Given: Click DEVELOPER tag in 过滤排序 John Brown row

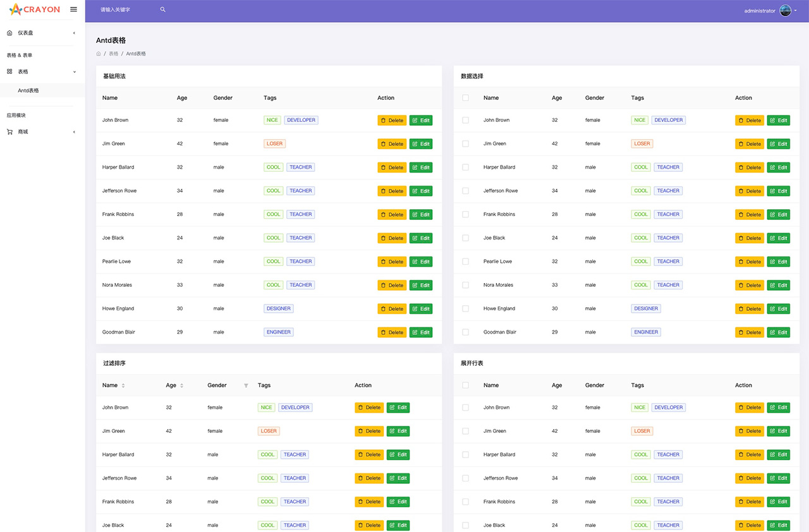Looking at the screenshot, I should tap(295, 408).
